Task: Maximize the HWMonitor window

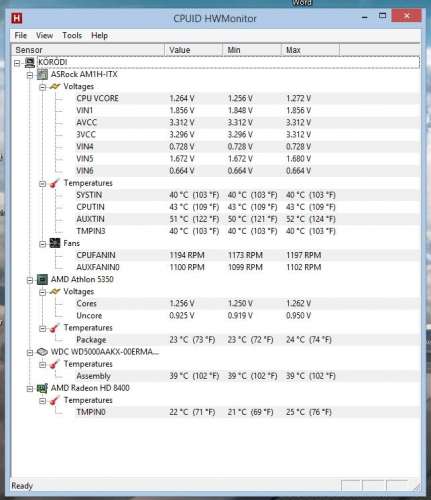Action: click(383, 16)
